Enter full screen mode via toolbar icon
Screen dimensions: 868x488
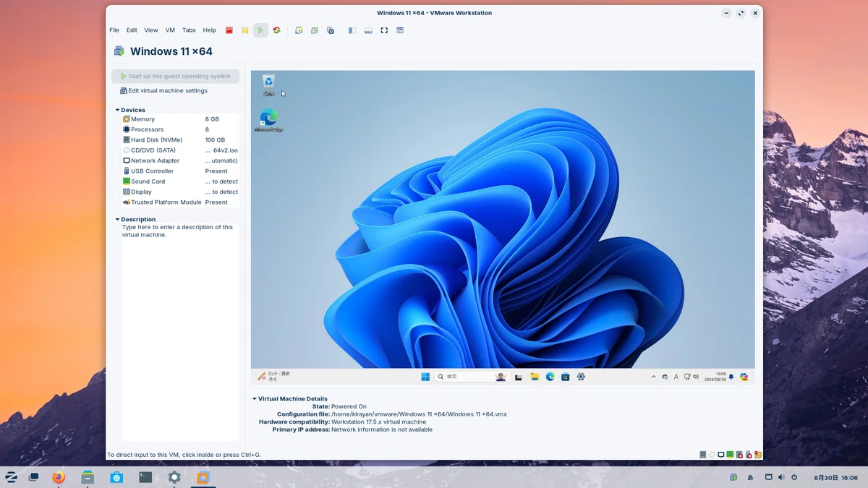pos(384,30)
